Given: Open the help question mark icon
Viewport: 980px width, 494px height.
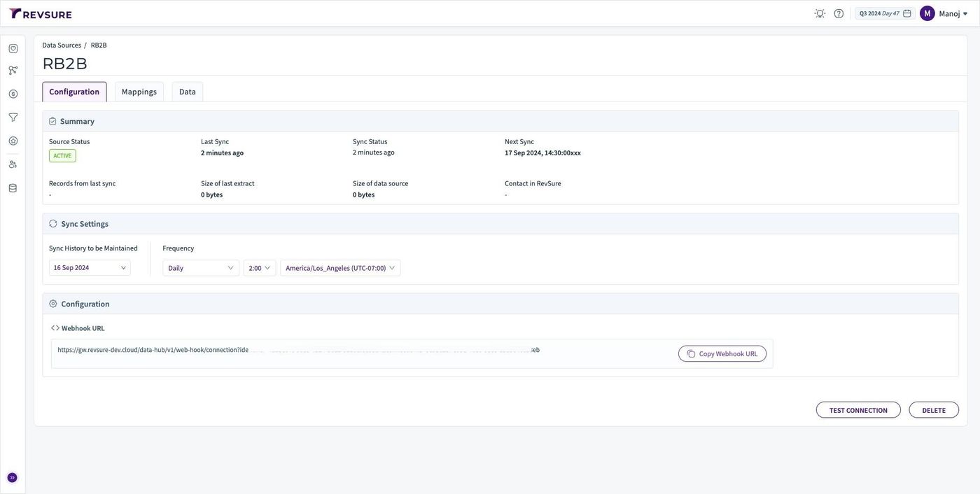Looking at the screenshot, I should 839,13.
